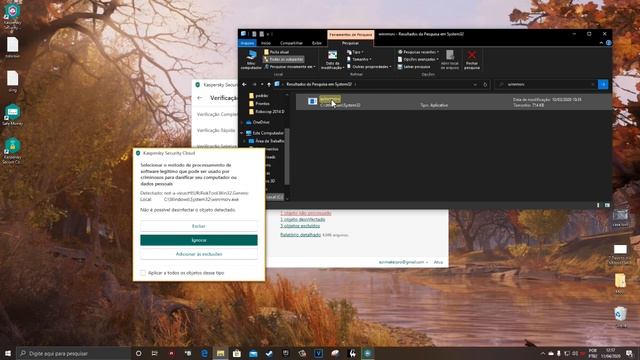640x360 pixels.
Task: Select 'Pasta atual' search location
Action: point(276,52)
